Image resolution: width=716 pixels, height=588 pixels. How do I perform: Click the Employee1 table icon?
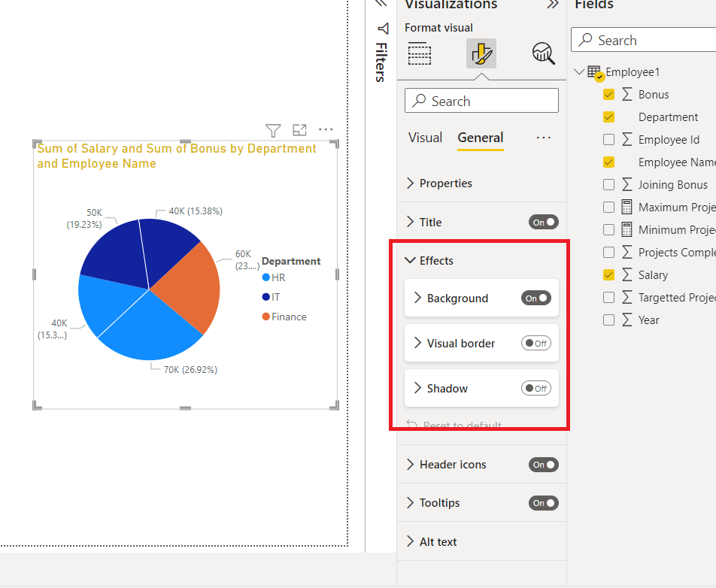pos(595,73)
